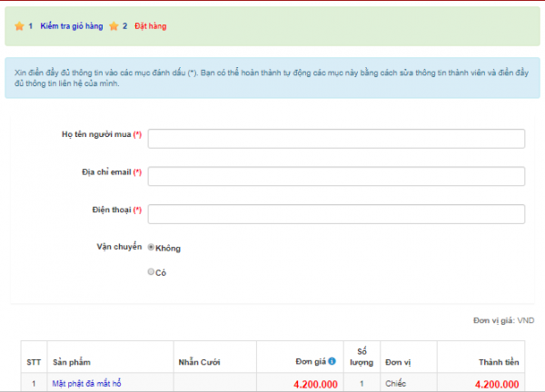The width and height of the screenshot is (545, 392).
Task: Click the Đơn vị column header
Action: pos(398,361)
